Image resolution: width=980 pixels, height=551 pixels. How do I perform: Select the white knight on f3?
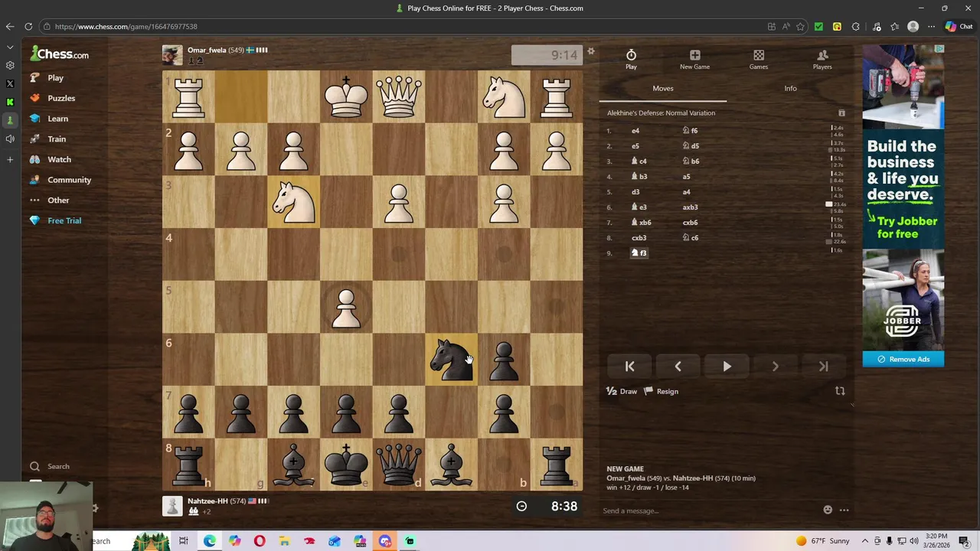pyautogui.click(x=294, y=202)
